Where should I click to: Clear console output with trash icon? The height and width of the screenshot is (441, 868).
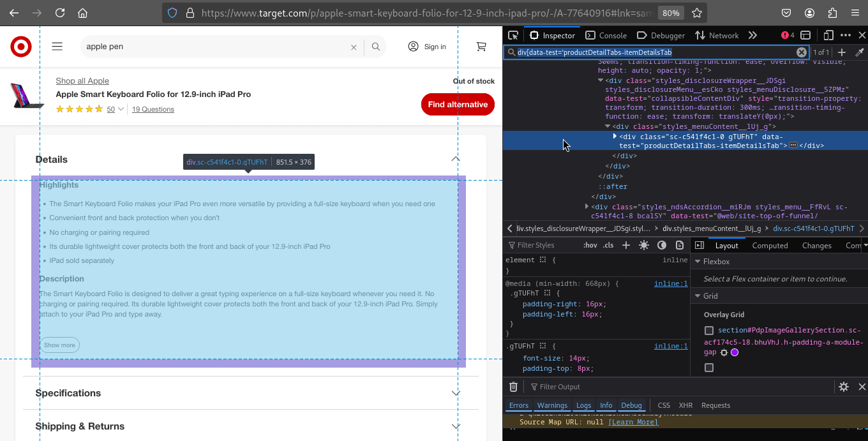(513, 387)
